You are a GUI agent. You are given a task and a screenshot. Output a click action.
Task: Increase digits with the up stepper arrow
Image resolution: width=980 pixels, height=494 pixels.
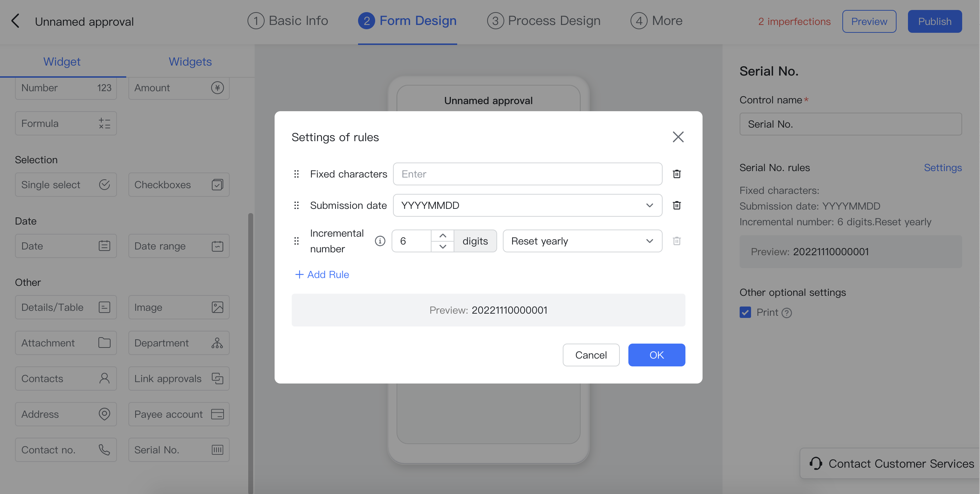click(x=443, y=235)
